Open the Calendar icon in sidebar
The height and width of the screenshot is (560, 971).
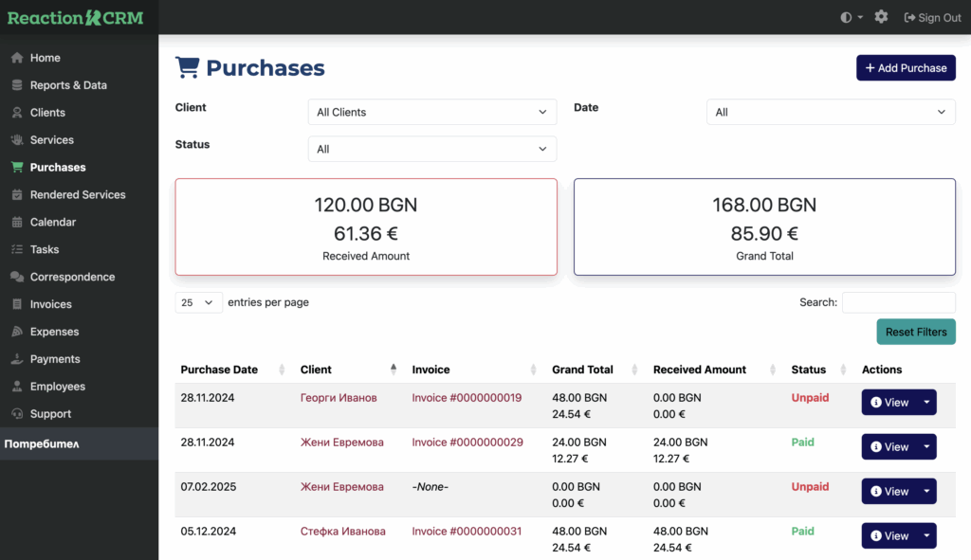tap(17, 222)
